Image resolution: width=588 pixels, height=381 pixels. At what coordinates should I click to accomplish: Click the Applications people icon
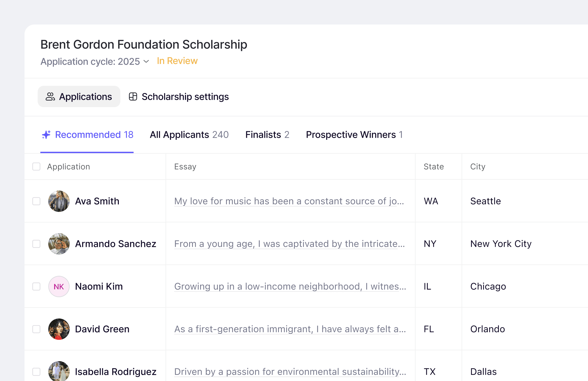tap(50, 97)
